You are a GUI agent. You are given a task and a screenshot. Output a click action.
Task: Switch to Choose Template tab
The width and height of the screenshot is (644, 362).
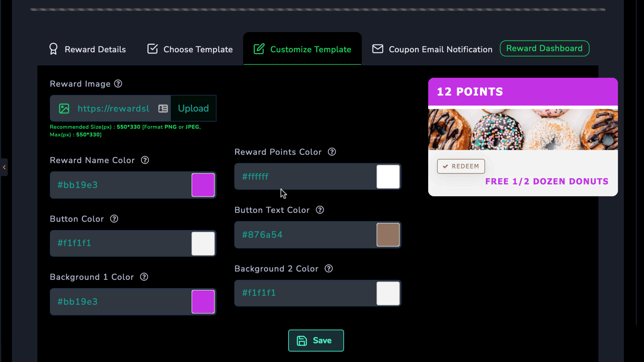coord(190,49)
